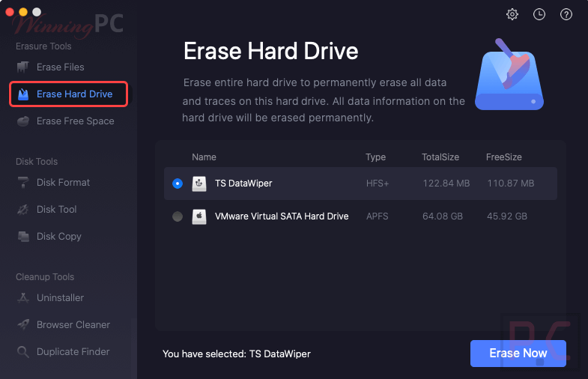Click the Disk Copy icon

click(x=23, y=237)
